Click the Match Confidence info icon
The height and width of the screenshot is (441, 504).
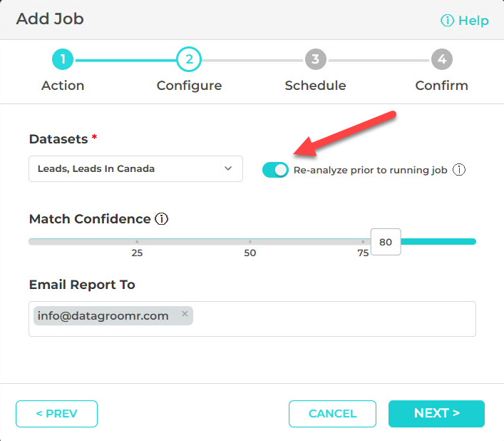[162, 219]
